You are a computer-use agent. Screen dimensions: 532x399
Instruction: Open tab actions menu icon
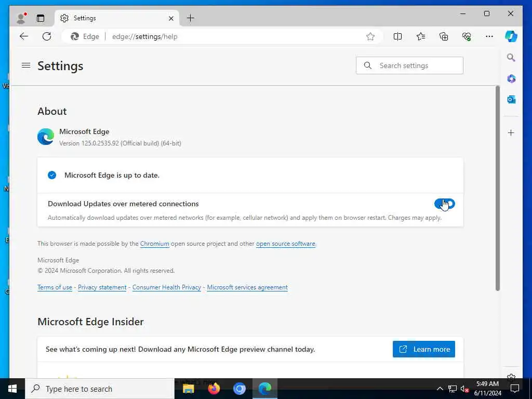coord(41,18)
